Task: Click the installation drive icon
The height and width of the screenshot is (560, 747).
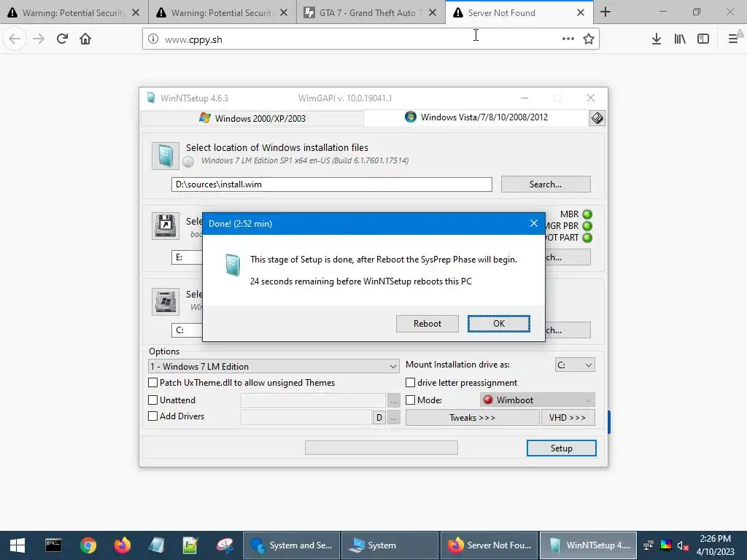Action: (166, 301)
